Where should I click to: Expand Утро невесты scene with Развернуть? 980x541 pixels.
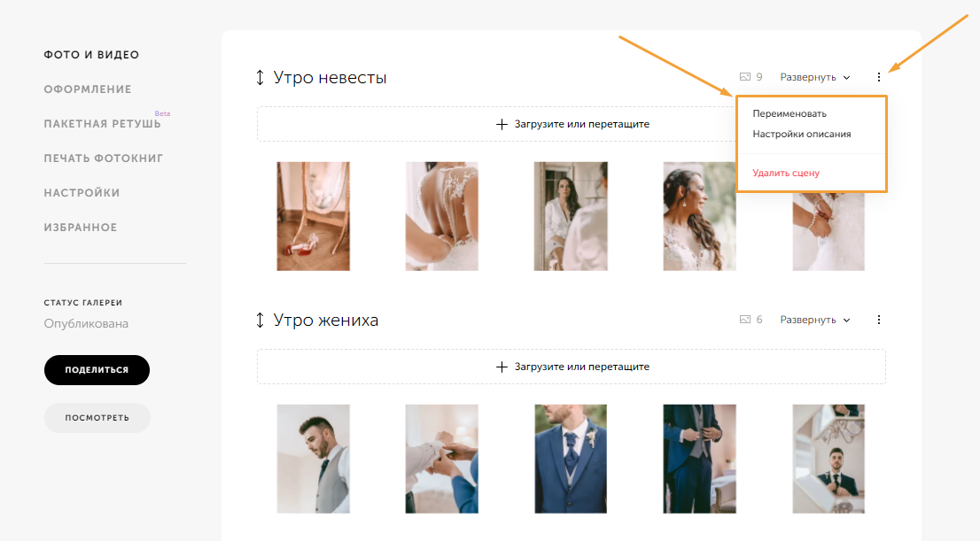coord(814,77)
